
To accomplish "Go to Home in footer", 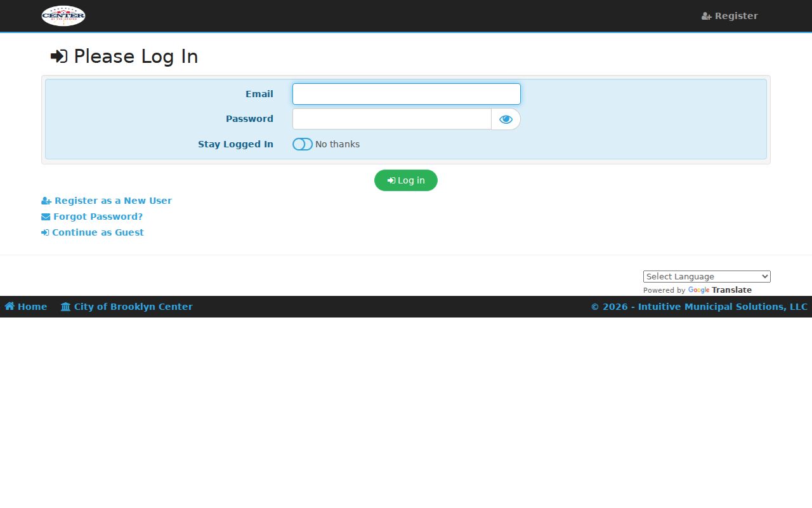I will 26,307.
